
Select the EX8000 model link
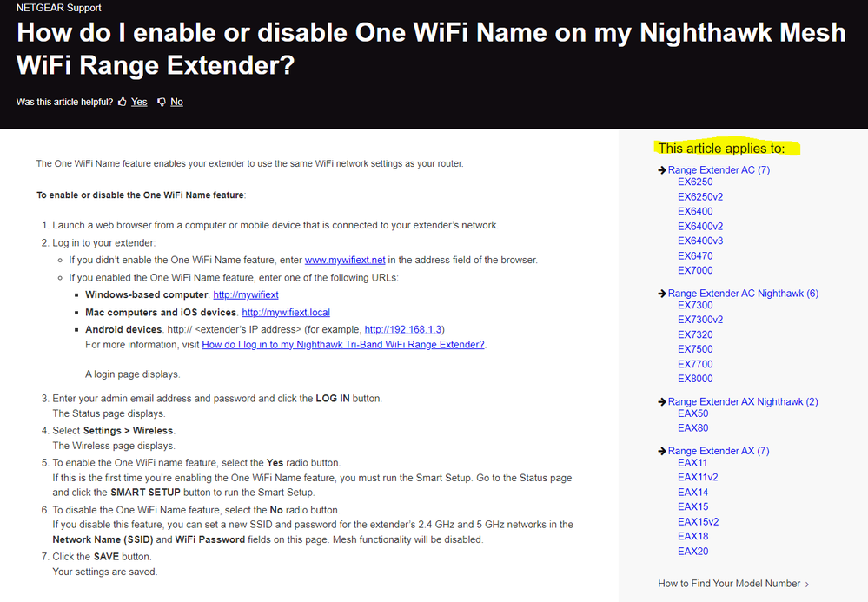pos(695,379)
